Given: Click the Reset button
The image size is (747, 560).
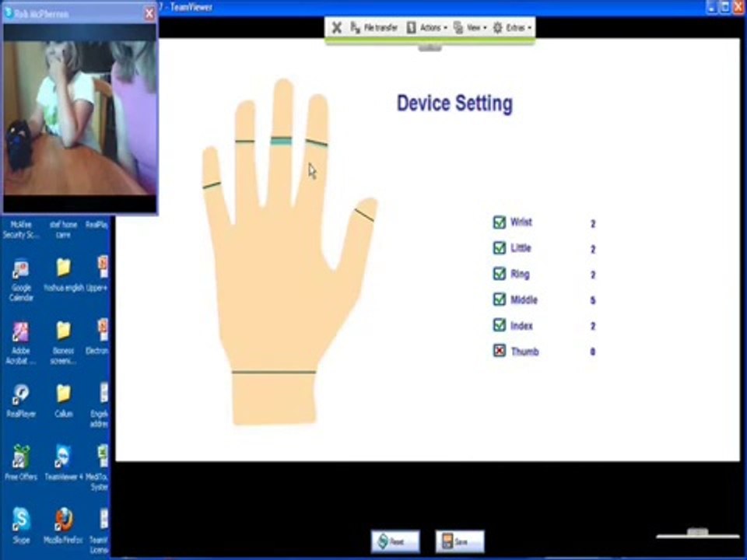Looking at the screenshot, I should (x=395, y=541).
